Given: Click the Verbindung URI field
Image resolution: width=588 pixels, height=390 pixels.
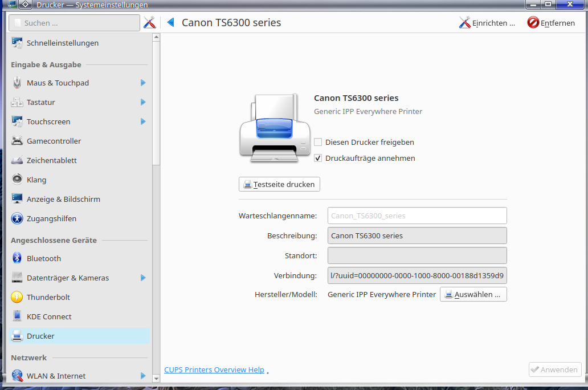Looking at the screenshot, I should point(417,275).
